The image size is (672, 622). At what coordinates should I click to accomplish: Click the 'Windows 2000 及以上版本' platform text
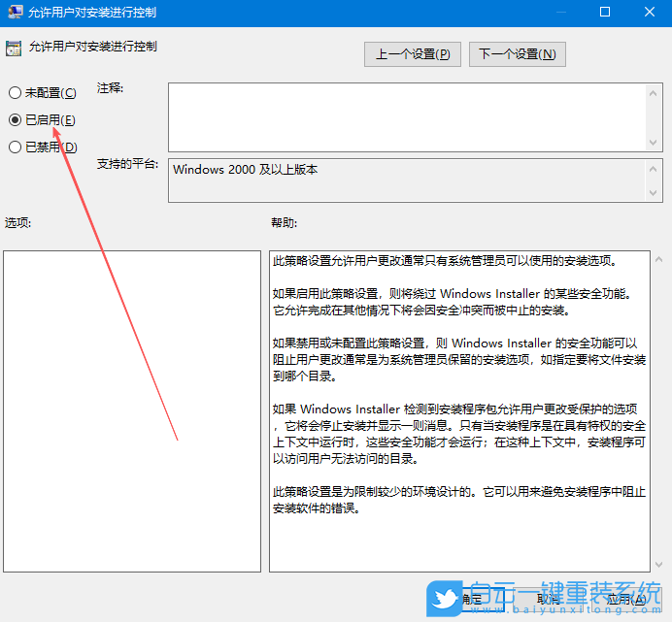pyautogui.click(x=245, y=170)
